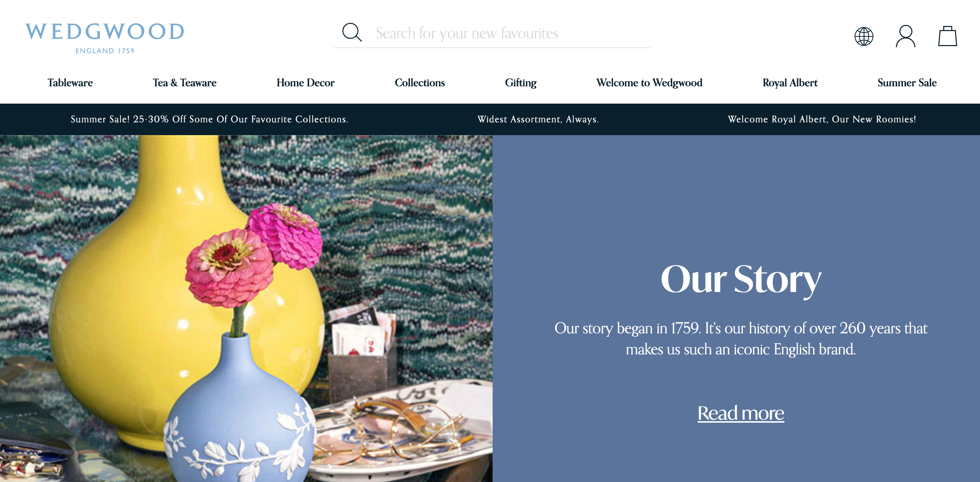Open the shopping bag icon
980x482 pixels.
(x=947, y=36)
